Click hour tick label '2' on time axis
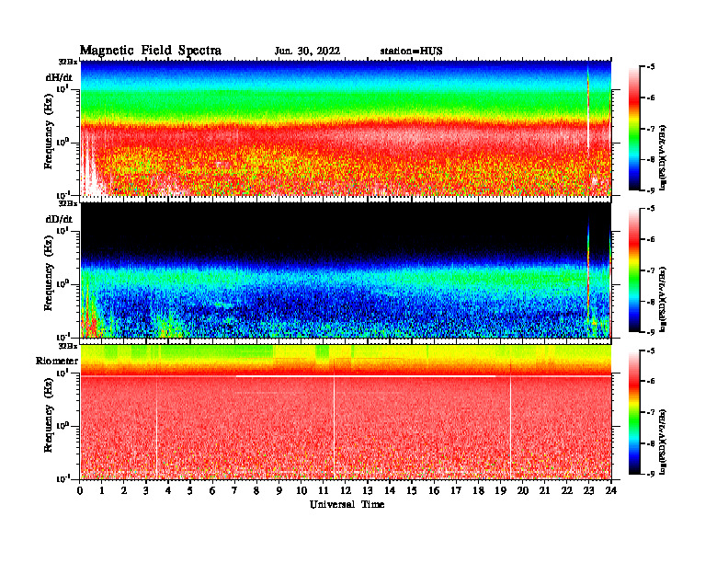 [x=124, y=490]
